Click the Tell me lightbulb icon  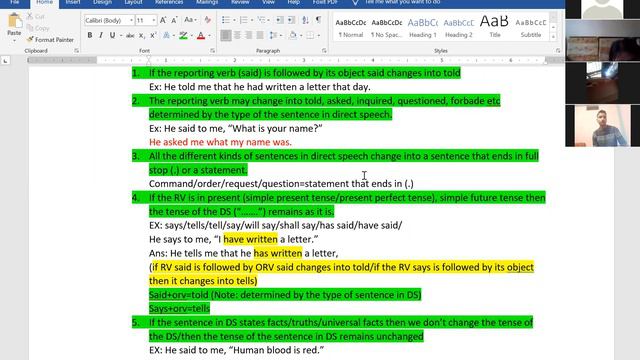[355, 2]
